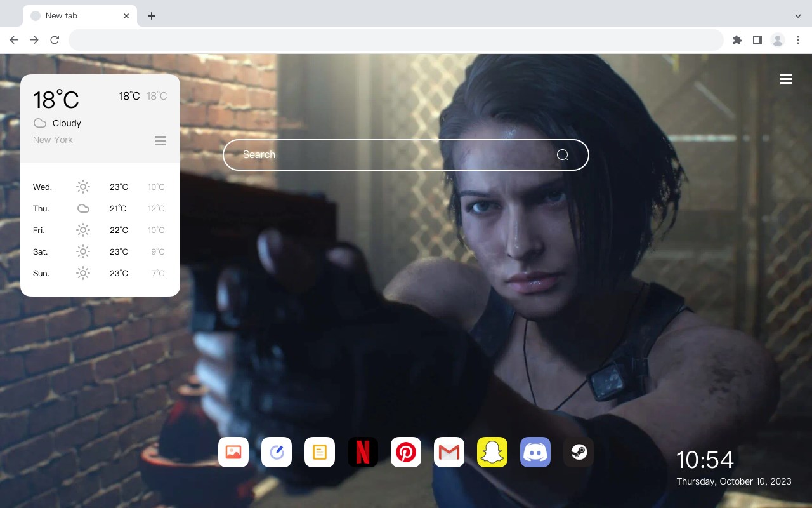The height and width of the screenshot is (508, 812).
Task: Open the image gallery shortcut icon
Action: coord(233,452)
